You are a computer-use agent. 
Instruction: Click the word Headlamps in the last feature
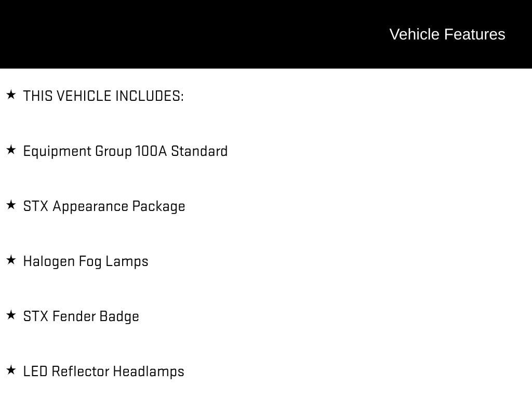coord(148,371)
